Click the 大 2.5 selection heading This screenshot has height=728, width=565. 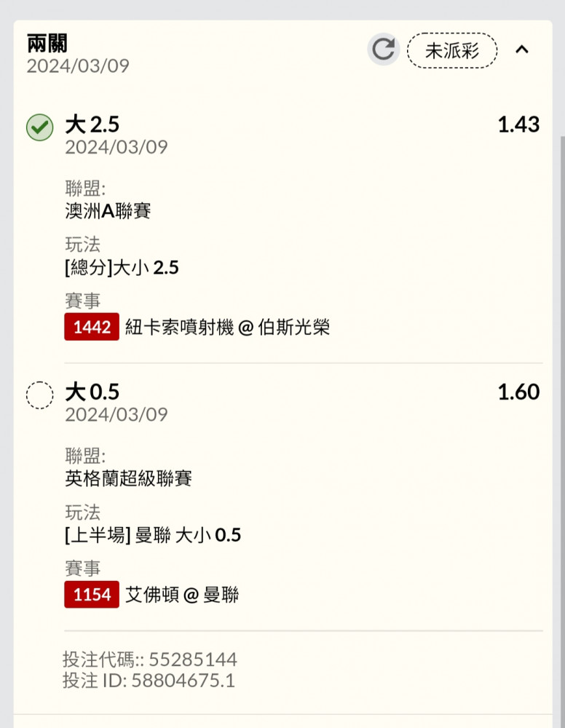[92, 124]
